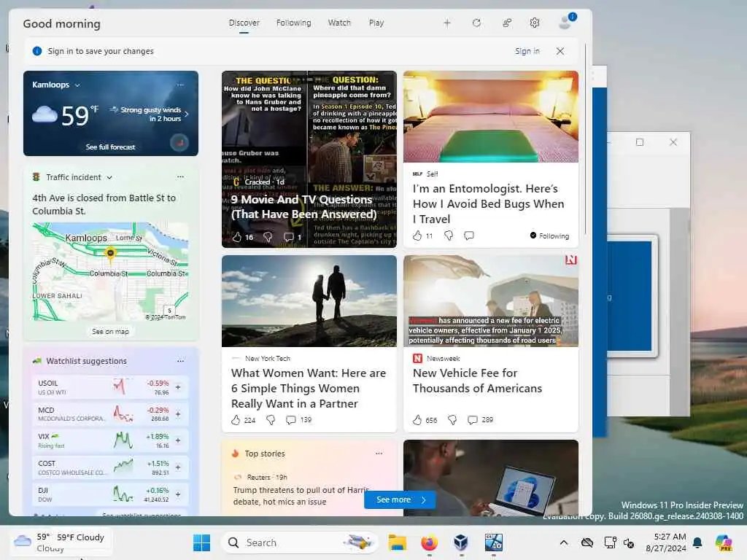The image size is (747, 560).
Task: Click the See more button
Action: [400, 499]
